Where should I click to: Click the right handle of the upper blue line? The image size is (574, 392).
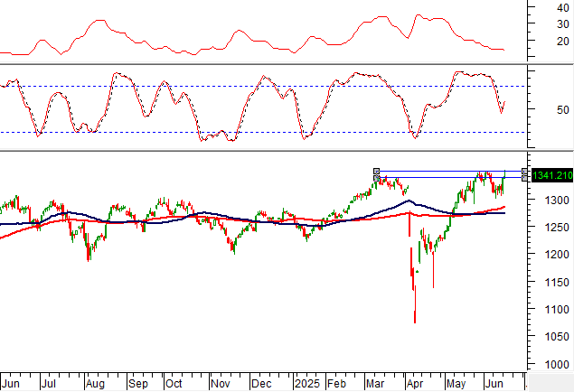coord(525,171)
